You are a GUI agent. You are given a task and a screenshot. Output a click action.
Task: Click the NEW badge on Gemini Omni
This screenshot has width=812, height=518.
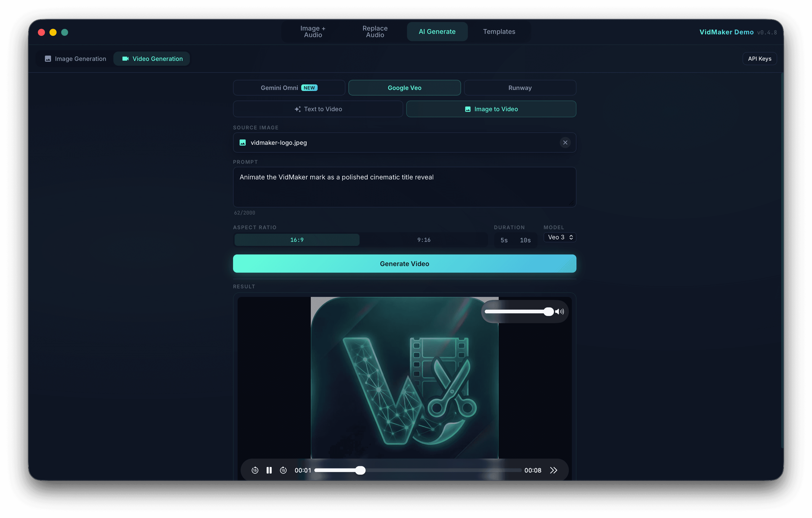click(309, 88)
